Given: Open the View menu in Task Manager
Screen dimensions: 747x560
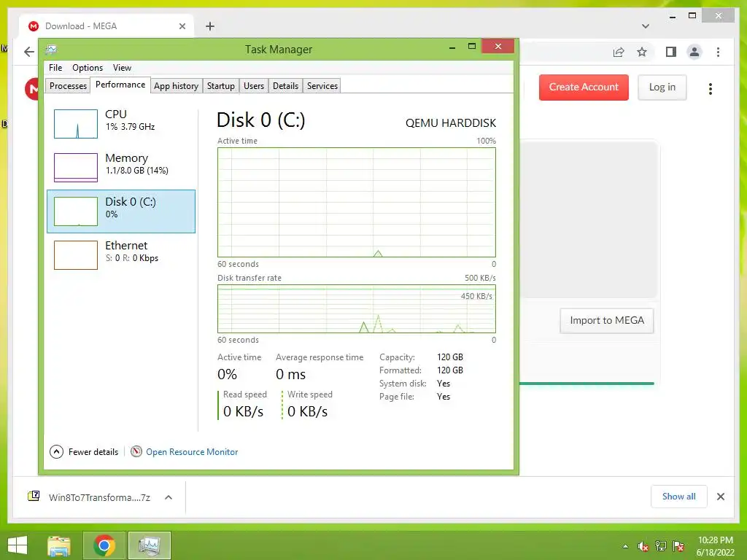Looking at the screenshot, I should tap(122, 68).
